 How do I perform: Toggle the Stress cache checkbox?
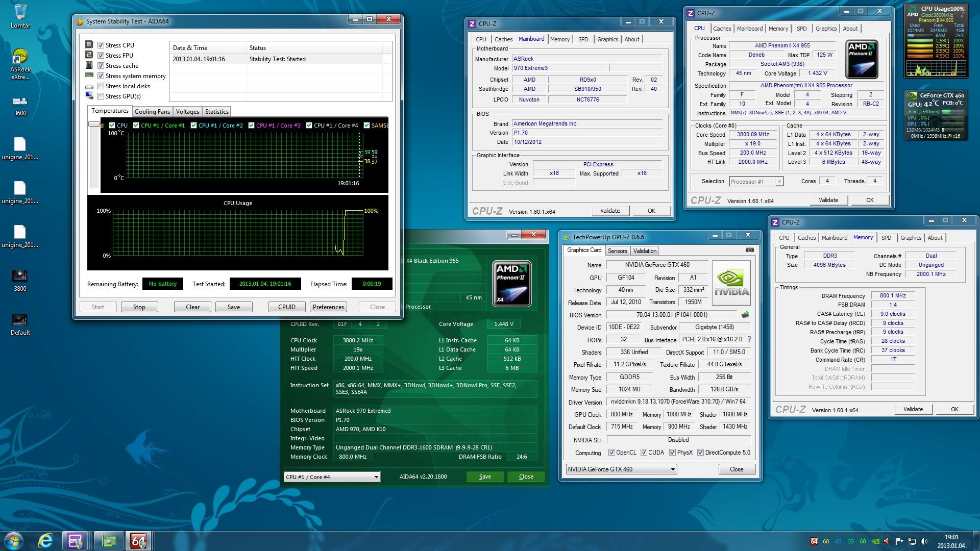101,65
